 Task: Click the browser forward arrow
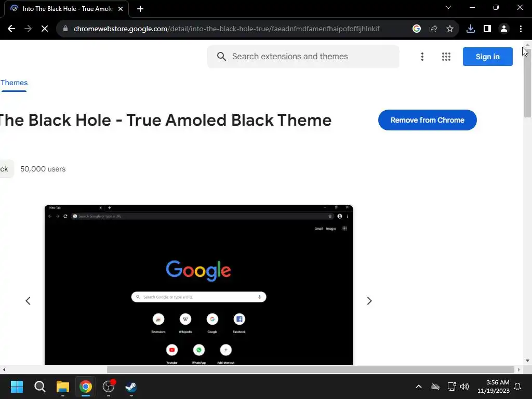click(28, 29)
